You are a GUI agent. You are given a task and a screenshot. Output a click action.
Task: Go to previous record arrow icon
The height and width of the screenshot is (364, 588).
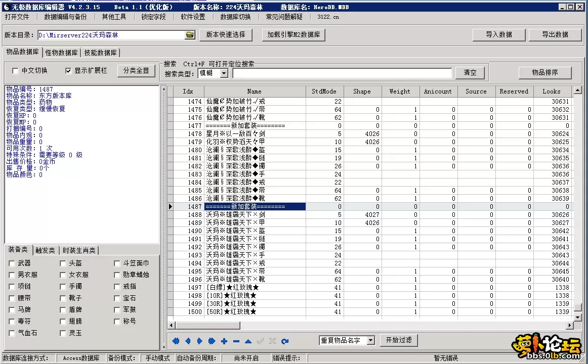pos(188,341)
